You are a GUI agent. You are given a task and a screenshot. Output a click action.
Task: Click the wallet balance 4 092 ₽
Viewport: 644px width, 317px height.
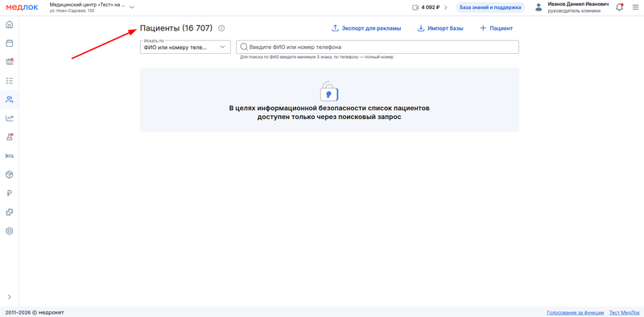426,7
